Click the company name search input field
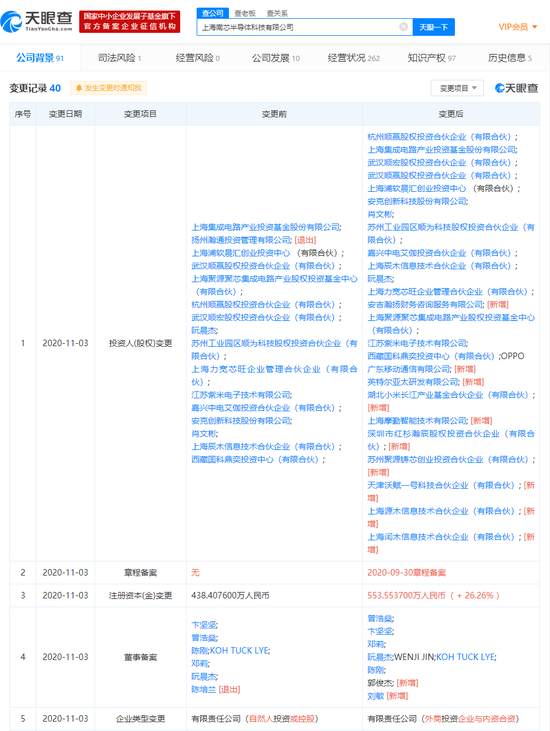Image resolution: width=550 pixels, height=731 pixels. 298,27
